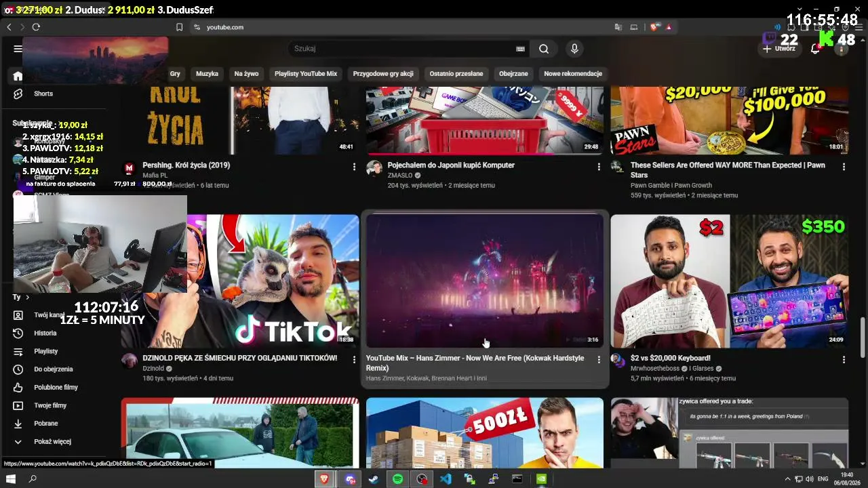Go to YouTube Home via the house icon

18,76
